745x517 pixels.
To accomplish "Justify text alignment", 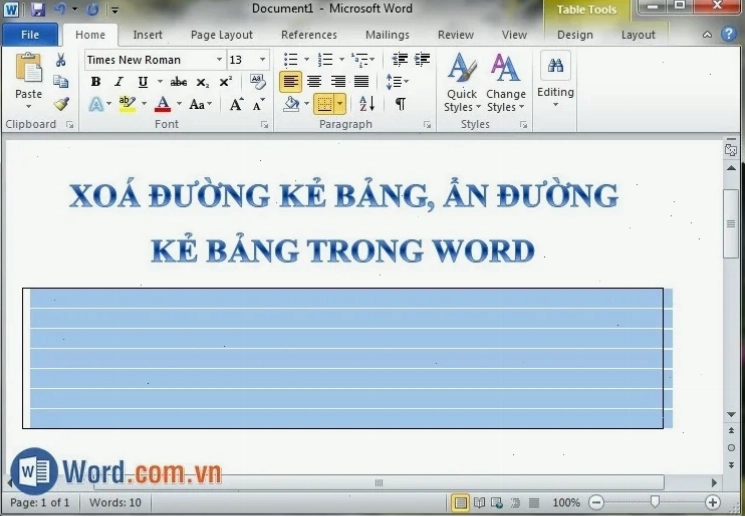I will pyautogui.click(x=361, y=82).
